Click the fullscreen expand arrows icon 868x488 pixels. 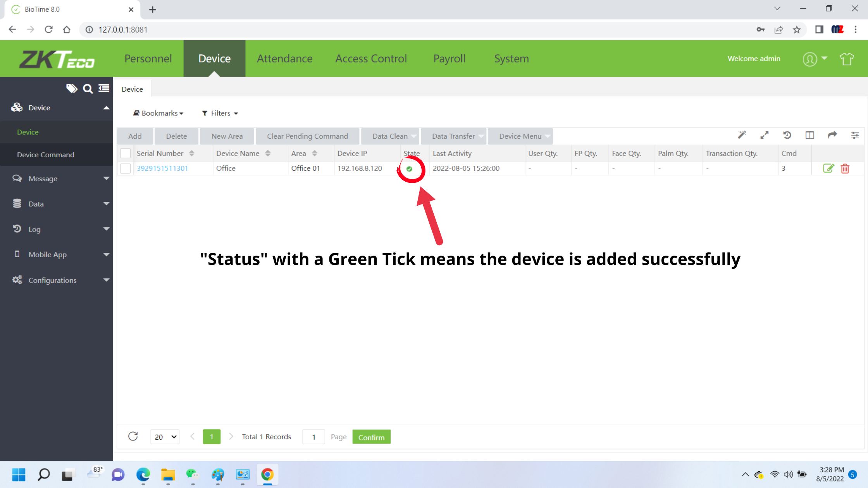[764, 135]
